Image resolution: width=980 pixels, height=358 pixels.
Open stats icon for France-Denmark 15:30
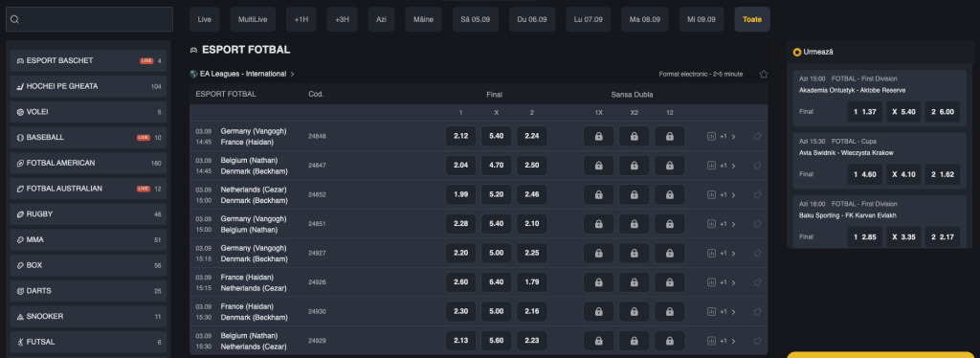point(711,312)
